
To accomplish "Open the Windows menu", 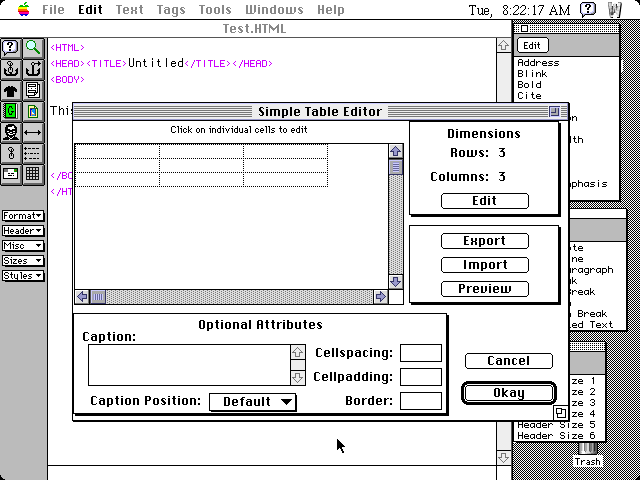I will coord(274,10).
